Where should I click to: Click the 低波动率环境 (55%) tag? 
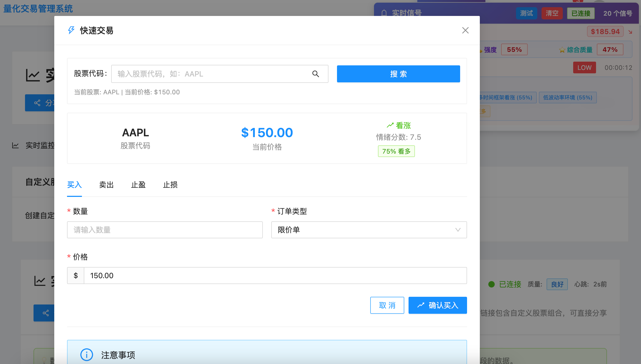coord(568,98)
